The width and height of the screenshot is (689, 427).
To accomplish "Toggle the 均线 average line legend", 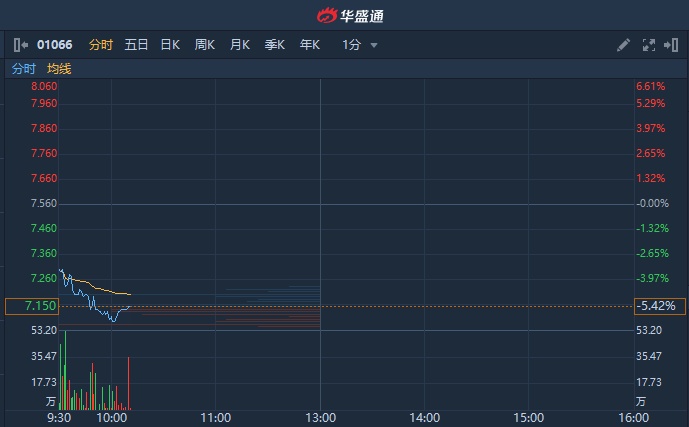I will pyautogui.click(x=59, y=69).
